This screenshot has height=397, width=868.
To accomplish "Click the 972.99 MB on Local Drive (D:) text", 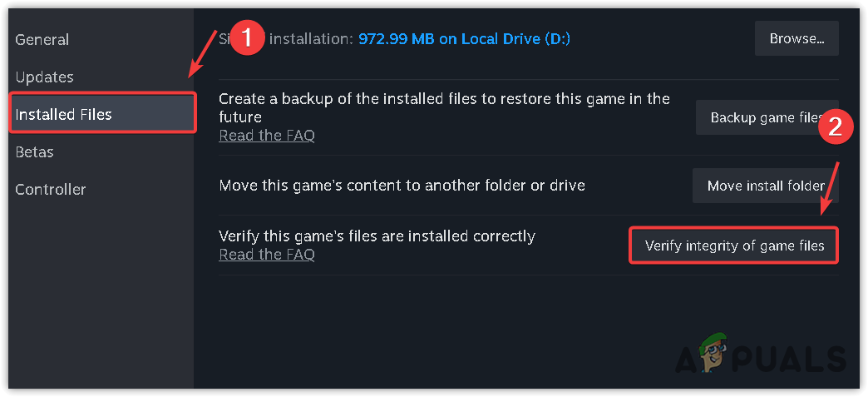I will (x=464, y=38).
